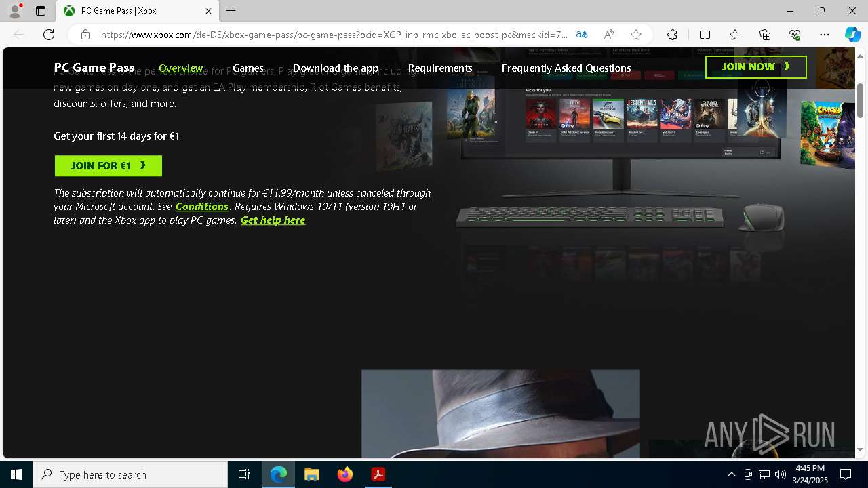Close the PC Game Pass browser tab
The height and width of the screenshot is (488, 868).
coord(208,11)
